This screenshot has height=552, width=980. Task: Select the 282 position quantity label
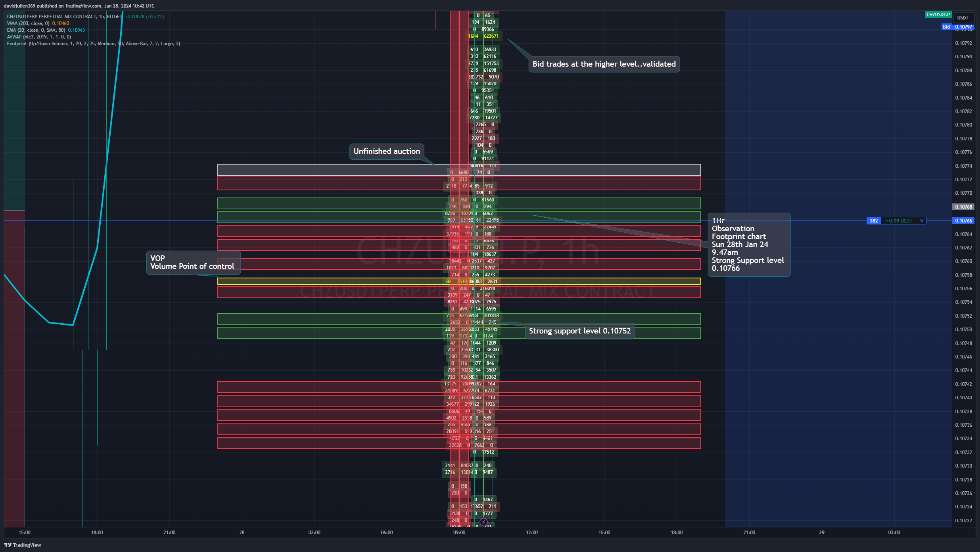[x=874, y=221]
